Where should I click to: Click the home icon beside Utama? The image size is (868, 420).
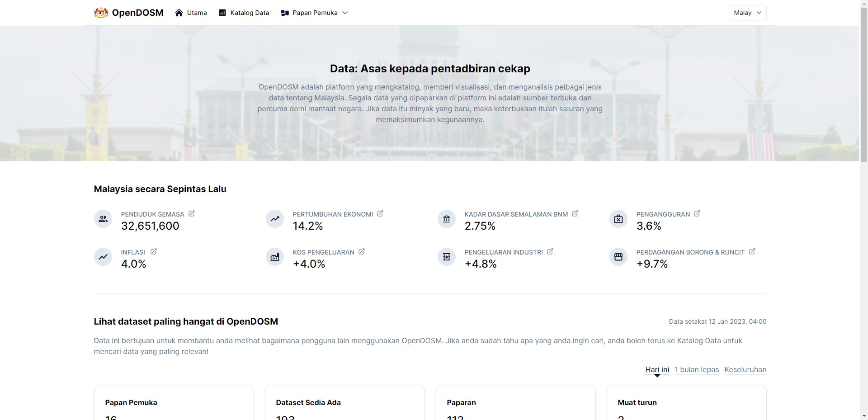tap(179, 13)
